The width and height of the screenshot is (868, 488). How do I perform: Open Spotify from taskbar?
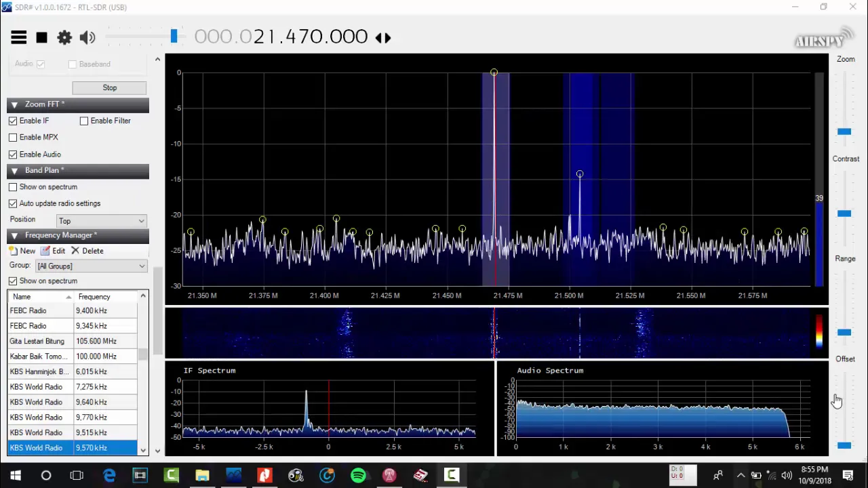pos(358,475)
